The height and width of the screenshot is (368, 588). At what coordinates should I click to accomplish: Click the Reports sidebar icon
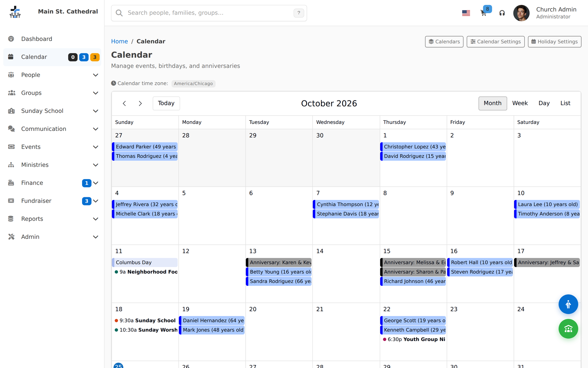tap(11, 219)
